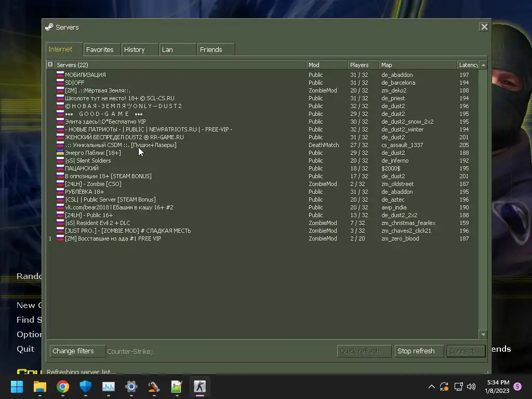Select Уникальный CSDM server row
Image resolution: width=532 pixels, height=399 pixels.
click(x=262, y=145)
